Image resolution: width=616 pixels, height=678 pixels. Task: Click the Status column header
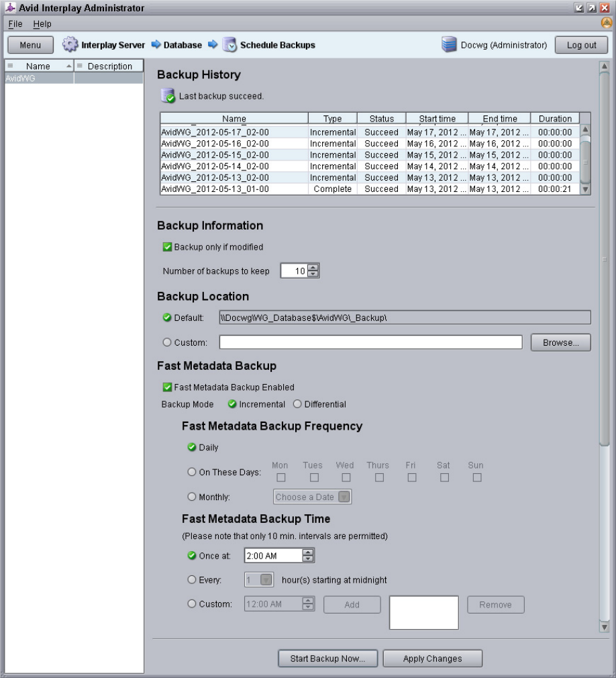[382, 118]
